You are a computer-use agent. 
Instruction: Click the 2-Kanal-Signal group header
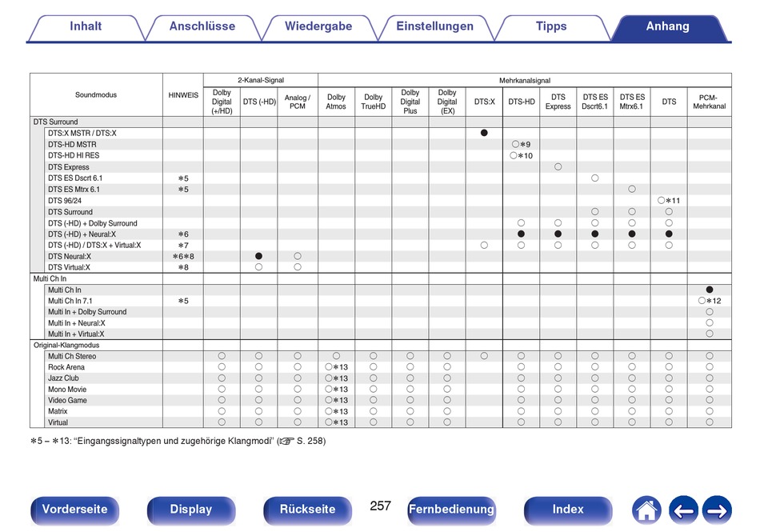261,81
